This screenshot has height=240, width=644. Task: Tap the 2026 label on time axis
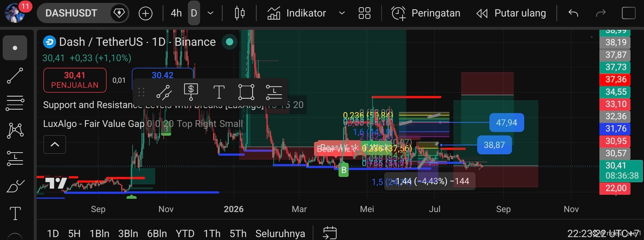(x=234, y=209)
